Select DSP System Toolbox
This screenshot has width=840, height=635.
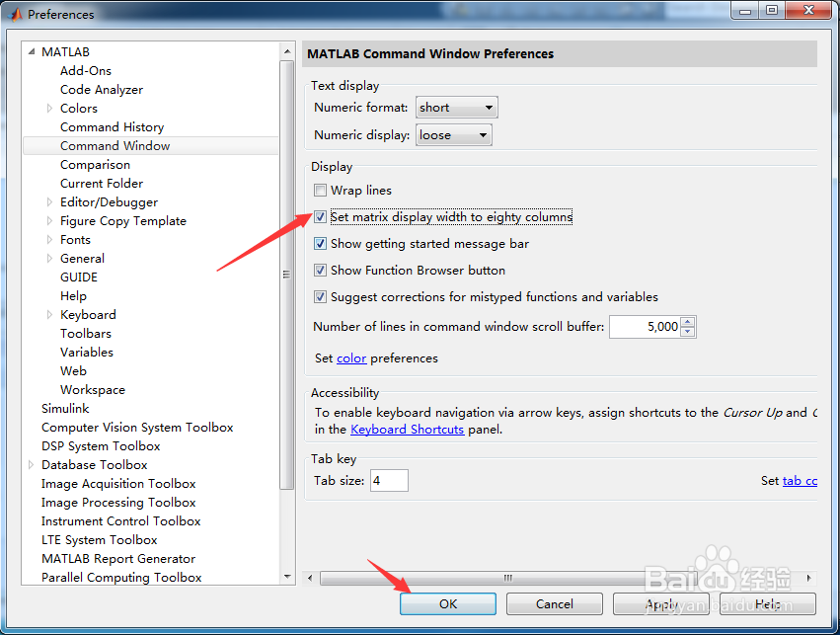[x=101, y=445]
